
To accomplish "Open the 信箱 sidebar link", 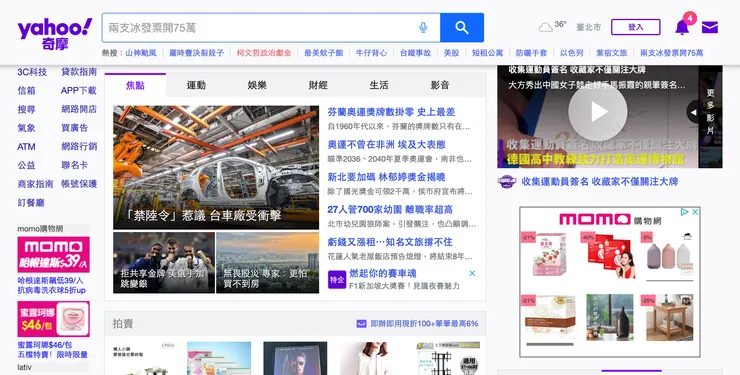I will pyautogui.click(x=26, y=91).
